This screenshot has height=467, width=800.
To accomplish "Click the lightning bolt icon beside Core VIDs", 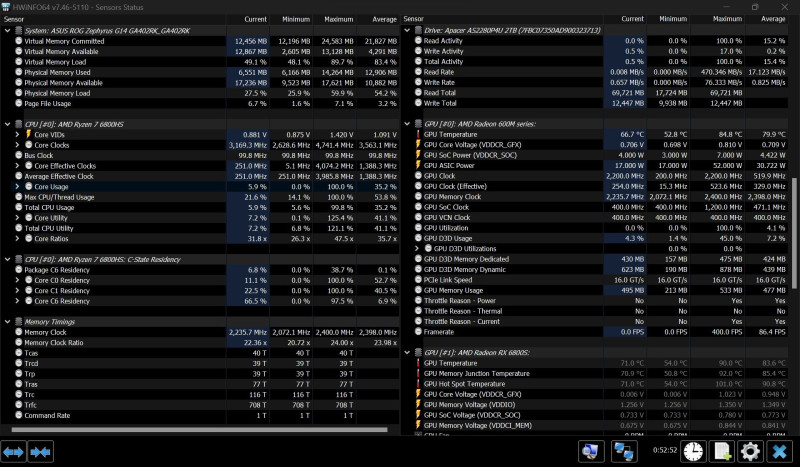I will (x=29, y=134).
